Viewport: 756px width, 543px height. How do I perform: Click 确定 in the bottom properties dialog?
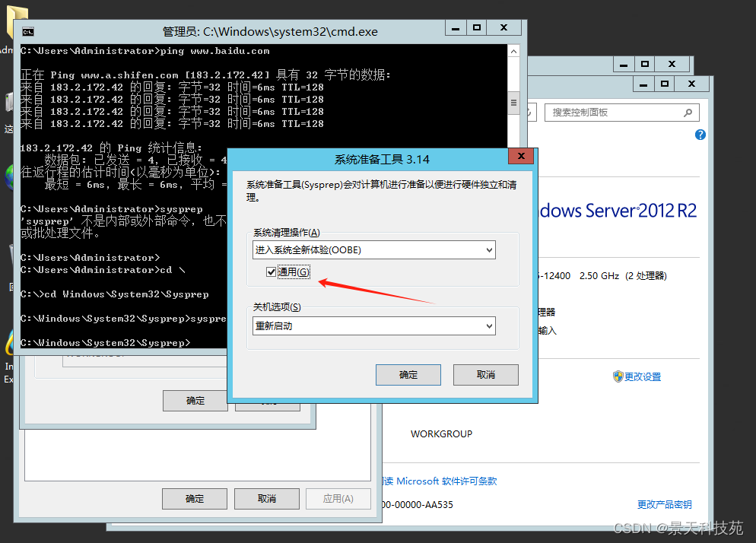[x=194, y=499]
